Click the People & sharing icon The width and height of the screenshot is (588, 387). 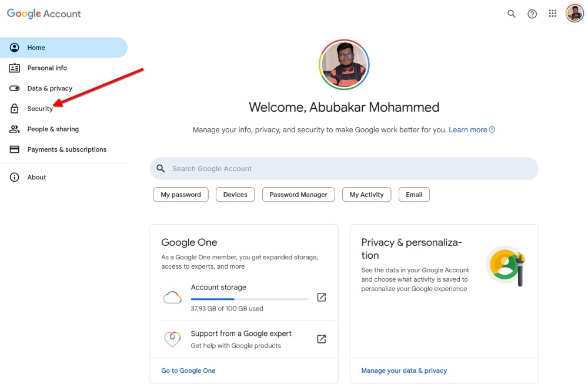[x=14, y=129]
